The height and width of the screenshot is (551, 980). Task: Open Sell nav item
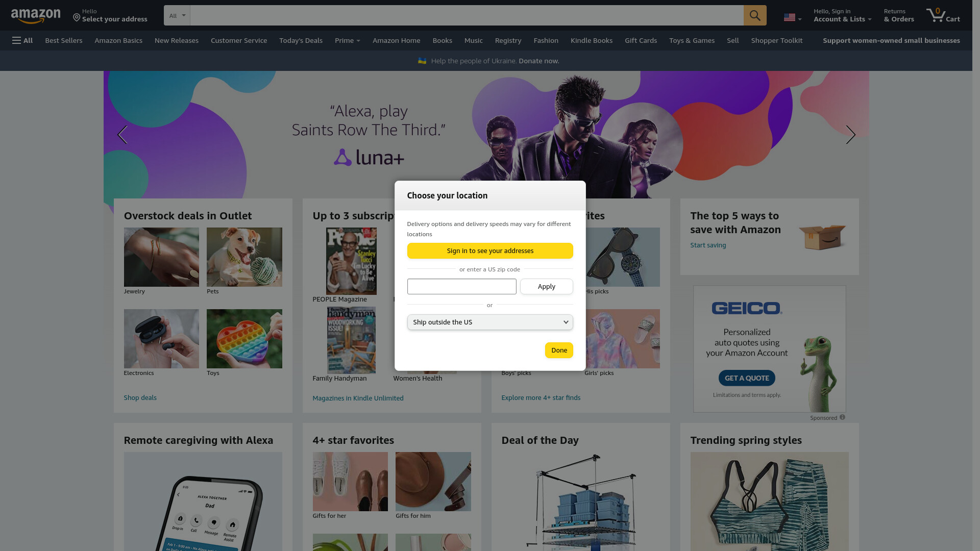point(733,40)
